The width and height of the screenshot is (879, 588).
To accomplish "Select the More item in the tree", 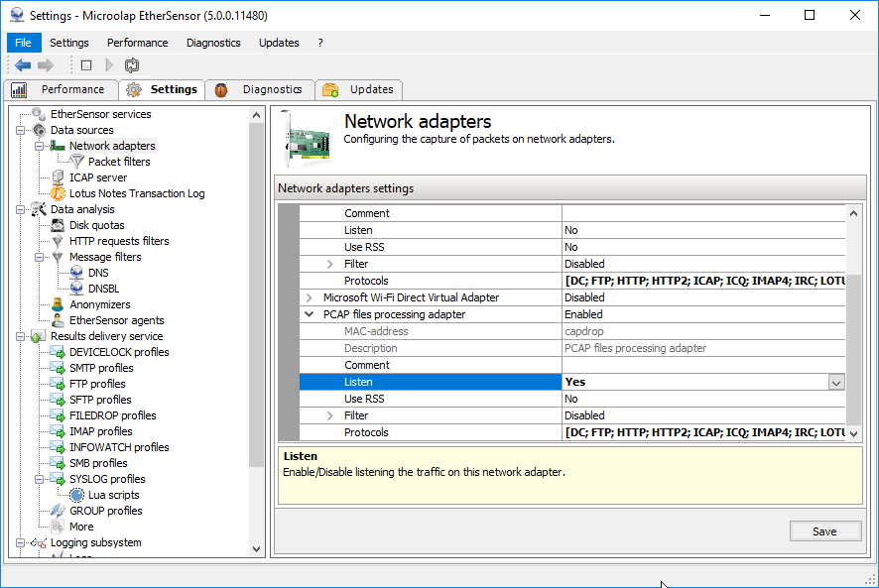I will [81, 527].
